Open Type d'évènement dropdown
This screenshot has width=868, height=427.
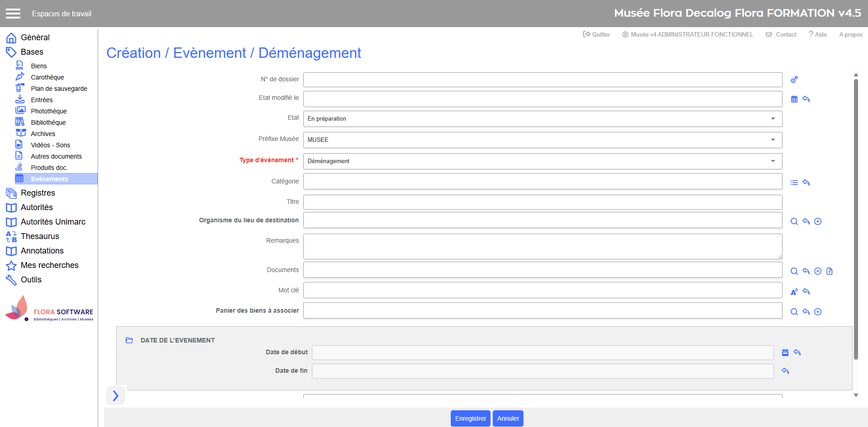coord(542,161)
